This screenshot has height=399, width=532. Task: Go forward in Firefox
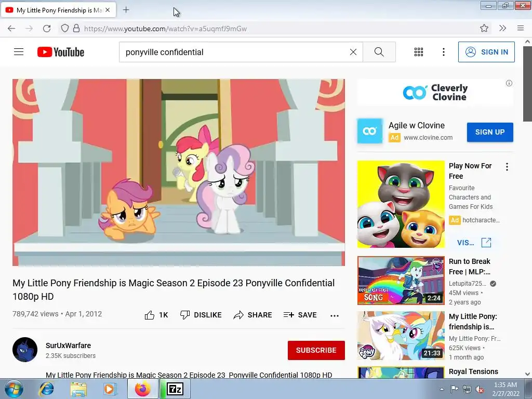coord(29,29)
